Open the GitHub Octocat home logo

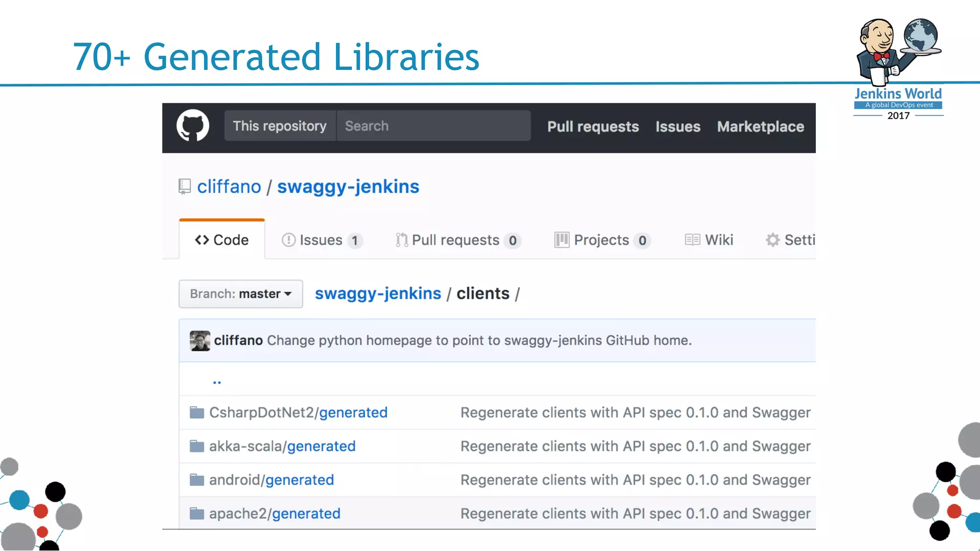[x=193, y=126]
